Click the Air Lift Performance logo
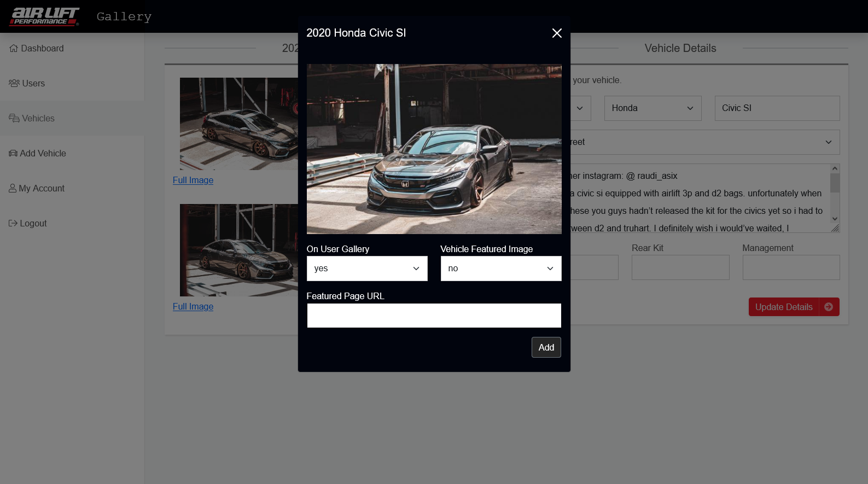Image resolution: width=868 pixels, height=484 pixels. click(44, 16)
